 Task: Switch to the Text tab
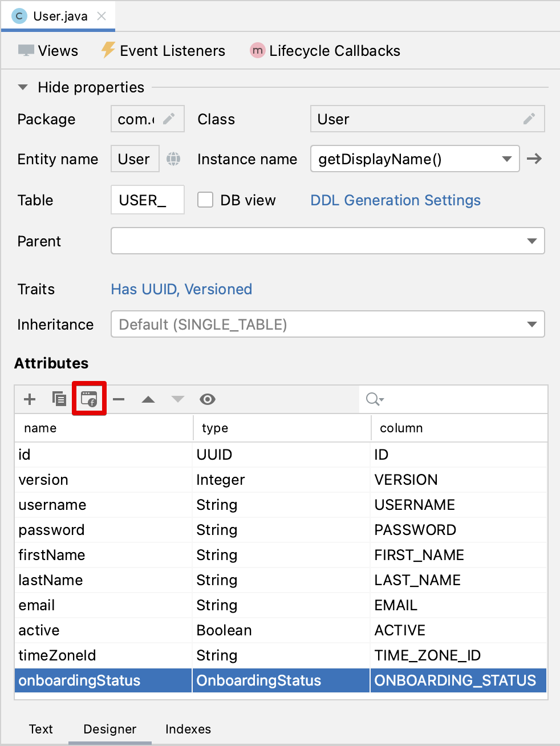click(40, 729)
